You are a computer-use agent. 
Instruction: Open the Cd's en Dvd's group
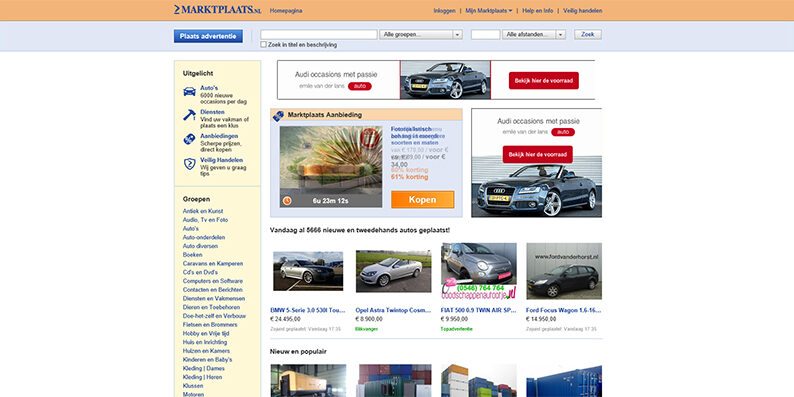pyautogui.click(x=201, y=272)
